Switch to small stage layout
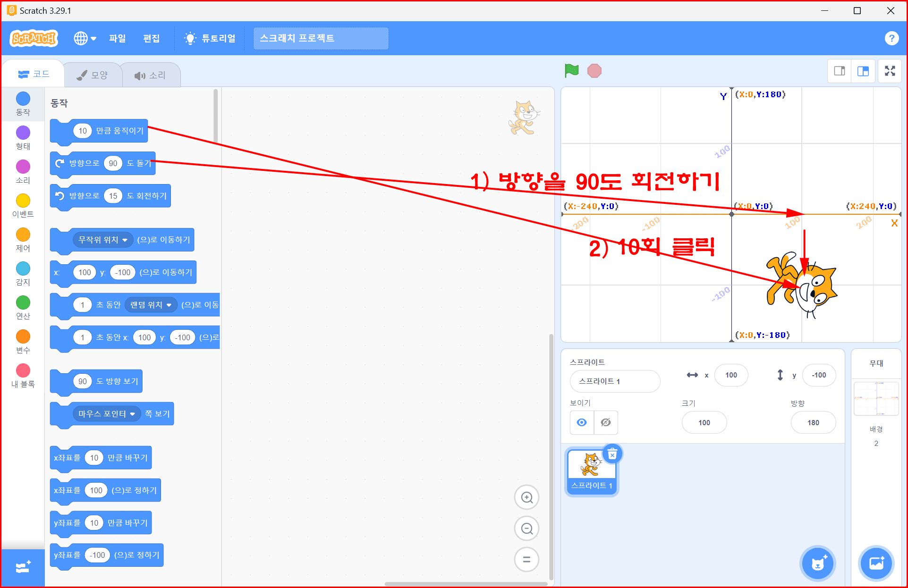 pyautogui.click(x=840, y=71)
